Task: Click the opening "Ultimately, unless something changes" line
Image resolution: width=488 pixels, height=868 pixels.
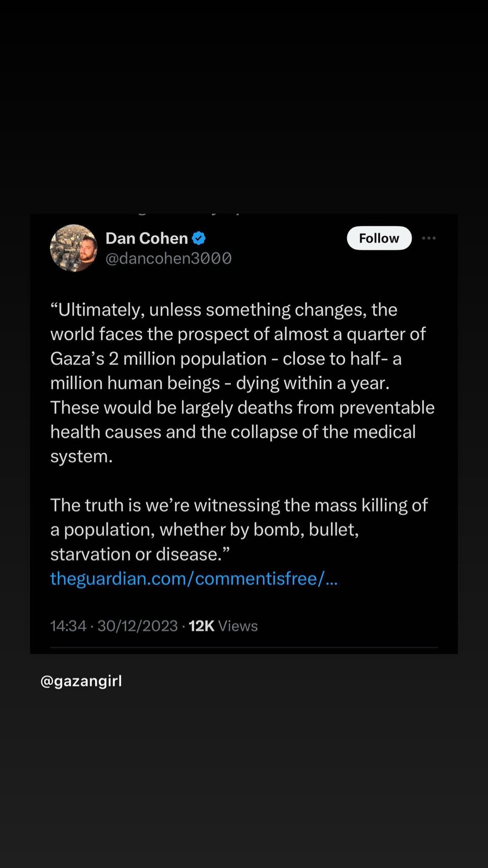Action: point(224,310)
